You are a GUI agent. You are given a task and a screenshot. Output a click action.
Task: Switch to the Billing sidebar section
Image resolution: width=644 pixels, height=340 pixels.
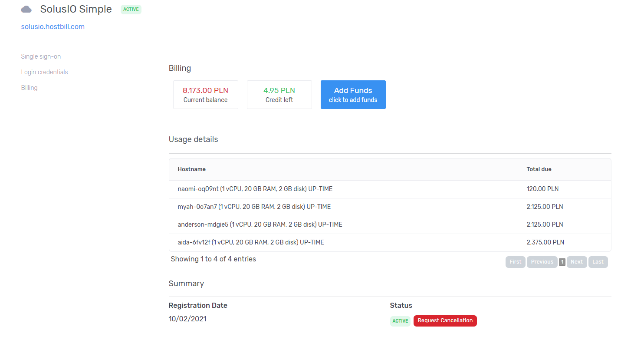click(29, 87)
